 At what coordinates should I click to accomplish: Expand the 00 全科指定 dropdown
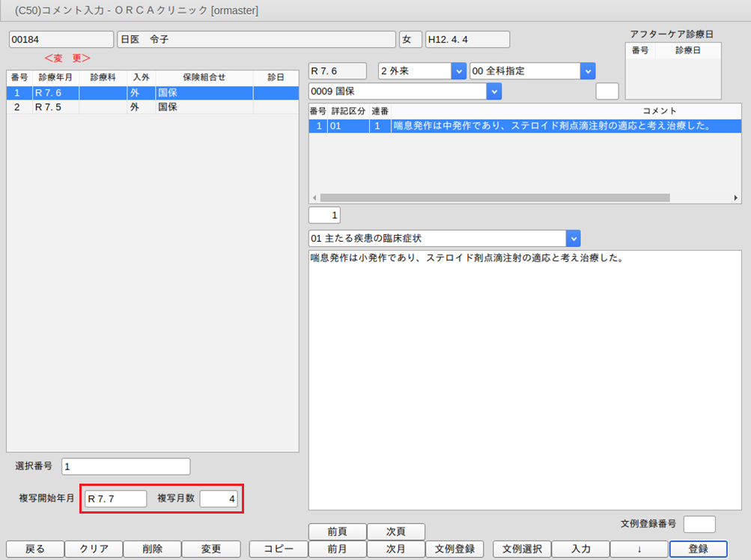tap(588, 71)
